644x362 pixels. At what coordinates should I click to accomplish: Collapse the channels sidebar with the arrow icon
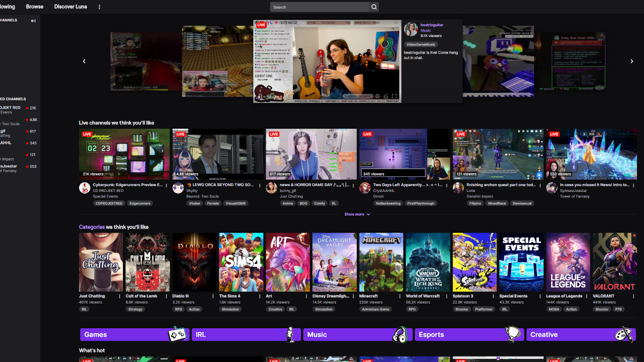tap(33, 21)
